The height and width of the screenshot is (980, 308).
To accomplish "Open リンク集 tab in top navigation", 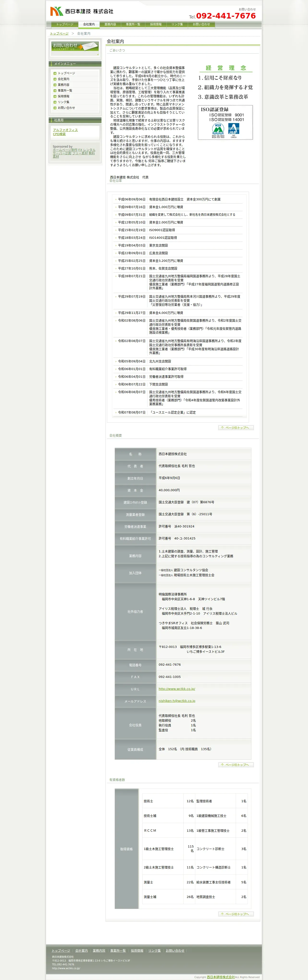I will [177, 24].
